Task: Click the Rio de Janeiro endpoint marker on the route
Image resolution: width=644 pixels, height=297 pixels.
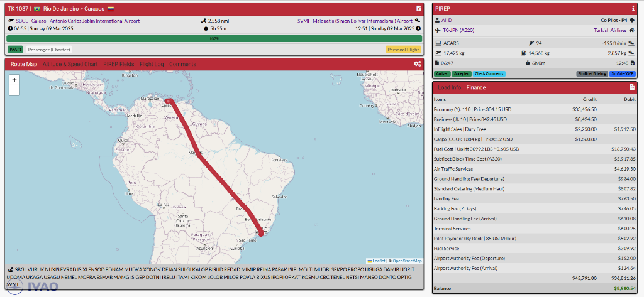Action: [261, 234]
